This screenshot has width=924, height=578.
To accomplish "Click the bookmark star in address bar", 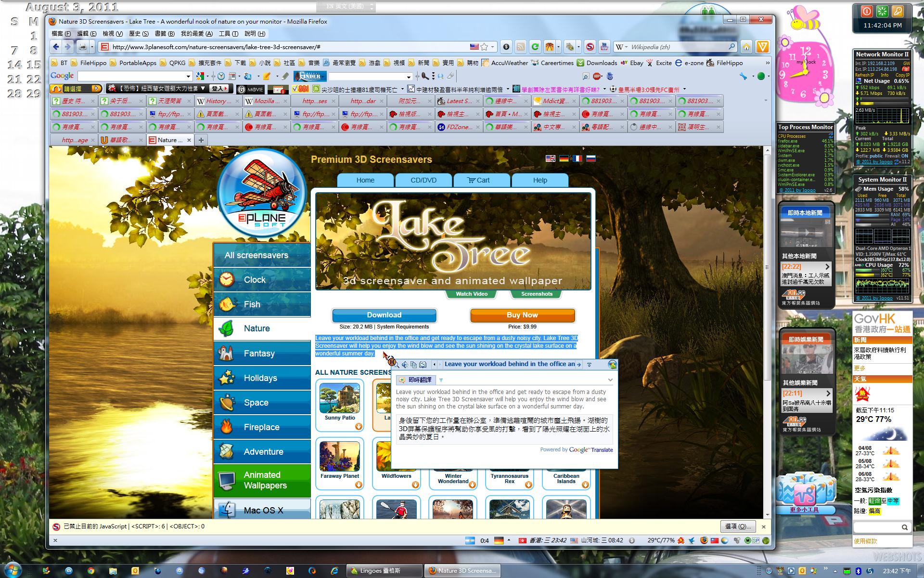I will 484,47.
